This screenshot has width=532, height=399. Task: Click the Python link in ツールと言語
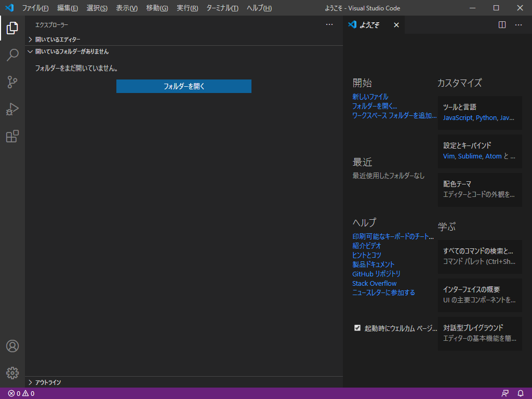pos(486,118)
